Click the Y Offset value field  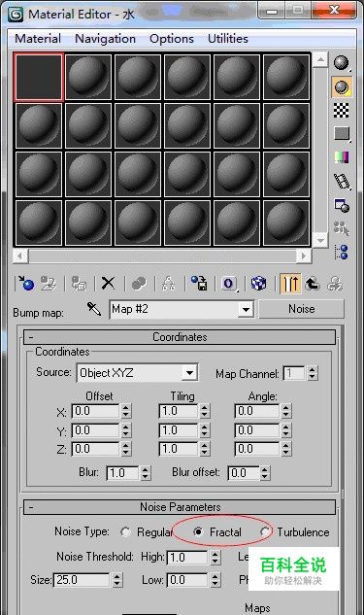coord(96,430)
